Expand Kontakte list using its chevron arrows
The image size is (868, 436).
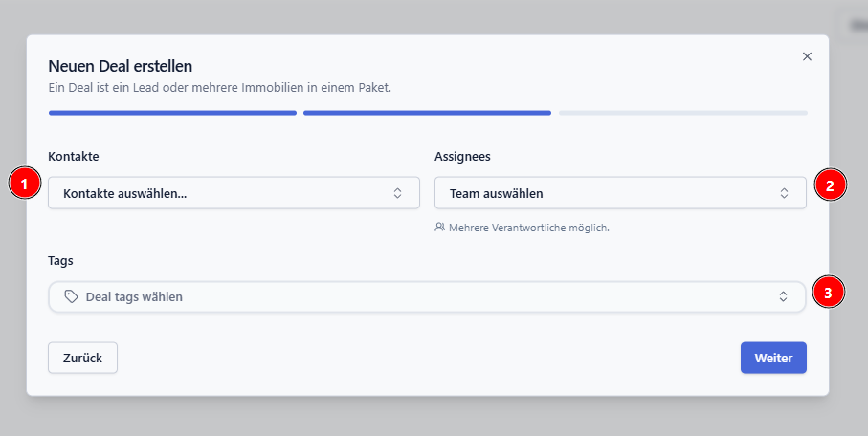click(x=398, y=193)
